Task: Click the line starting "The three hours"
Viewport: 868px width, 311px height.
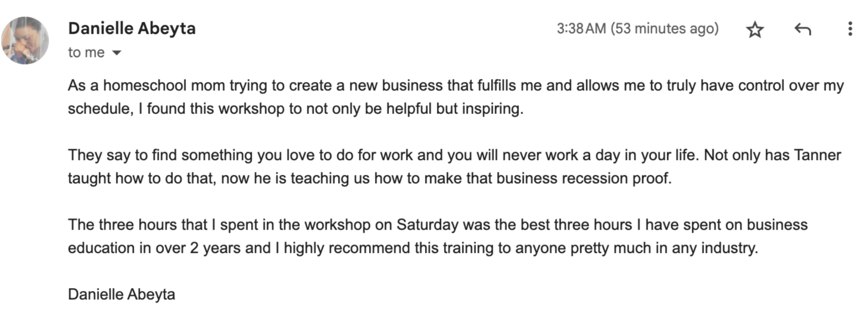Action: point(437,225)
